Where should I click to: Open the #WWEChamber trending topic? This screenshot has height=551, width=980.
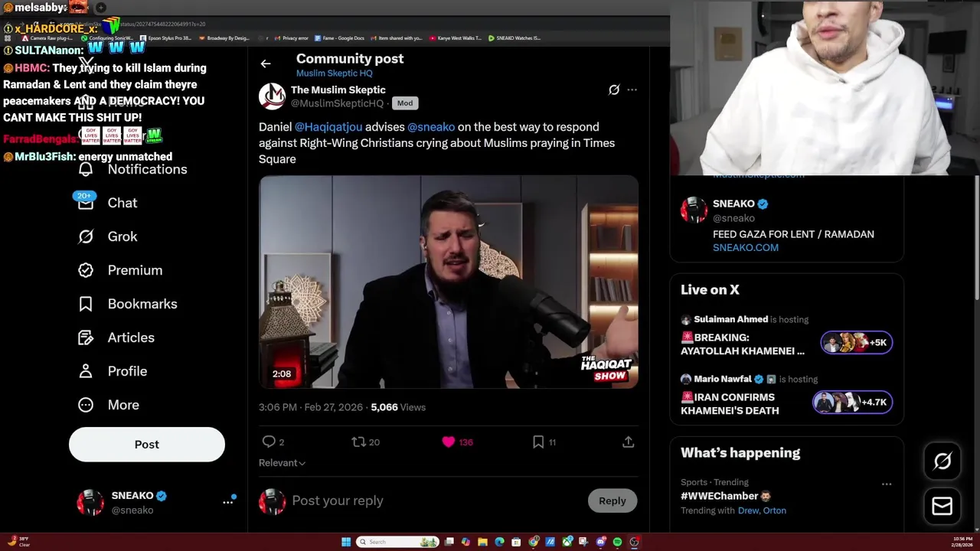coord(719,496)
